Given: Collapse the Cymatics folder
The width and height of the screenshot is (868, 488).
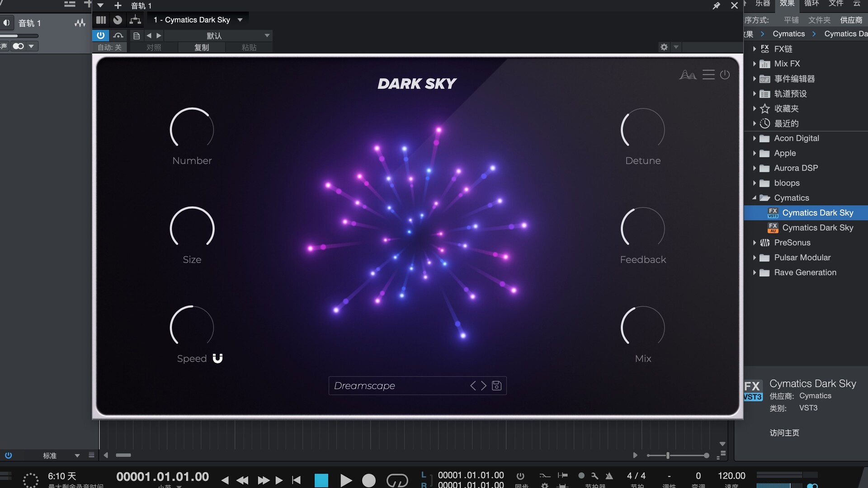Looking at the screenshot, I should [x=754, y=198].
